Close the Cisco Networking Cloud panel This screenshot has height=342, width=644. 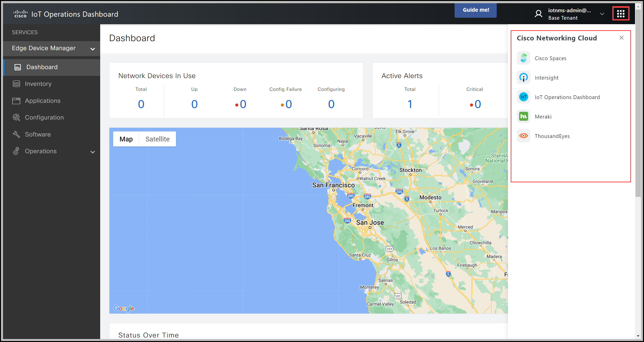point(622,37)
